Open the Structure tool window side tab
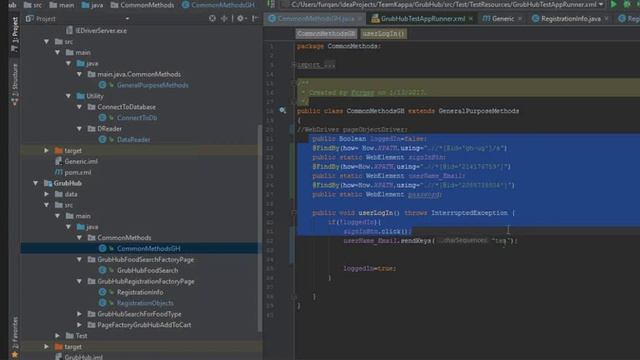640x360 pixels. [x=15, y=84]
